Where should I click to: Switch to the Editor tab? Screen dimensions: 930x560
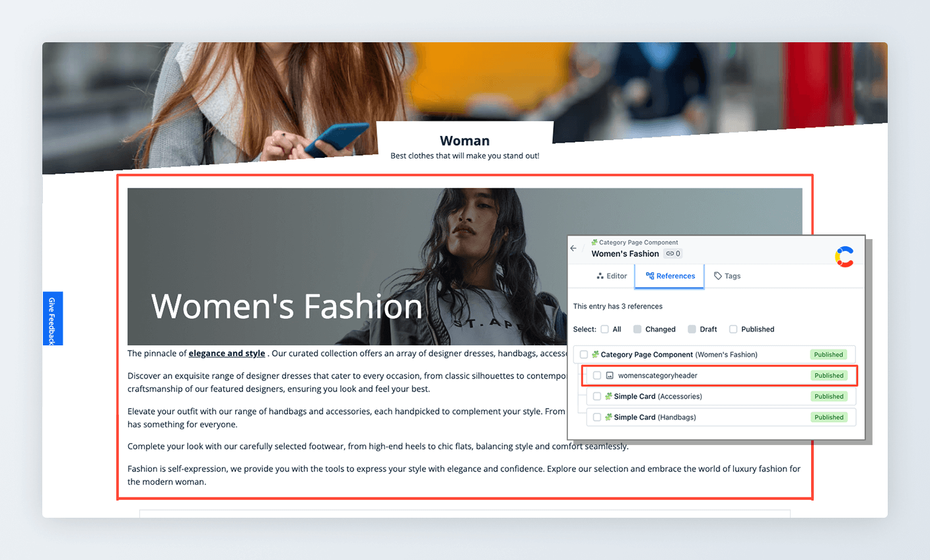click(614, 276)
